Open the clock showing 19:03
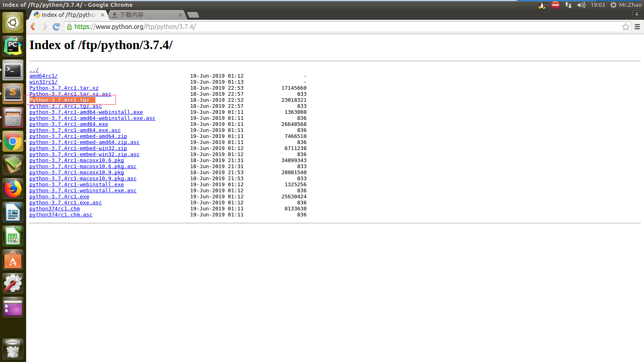 tap(598, 5)
